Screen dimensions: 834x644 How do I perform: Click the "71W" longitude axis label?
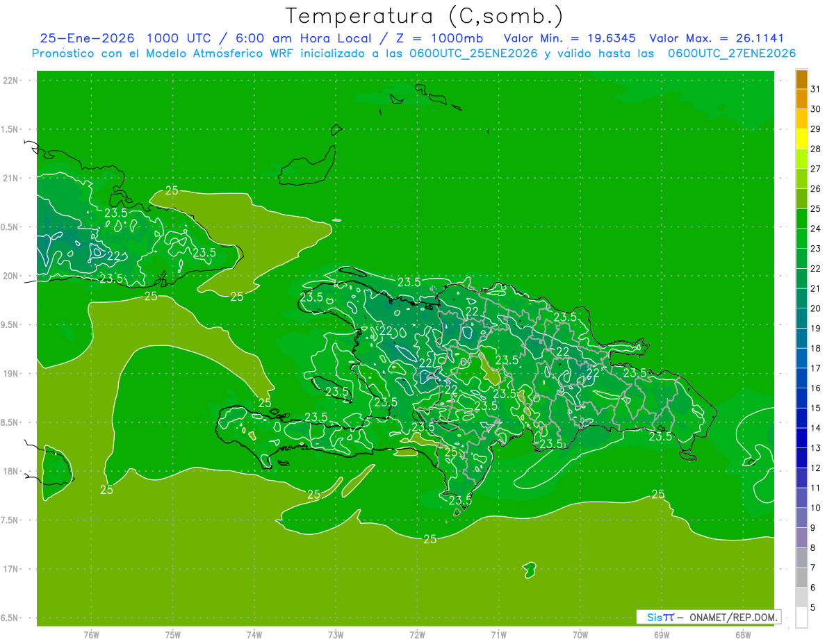[498, 635]
